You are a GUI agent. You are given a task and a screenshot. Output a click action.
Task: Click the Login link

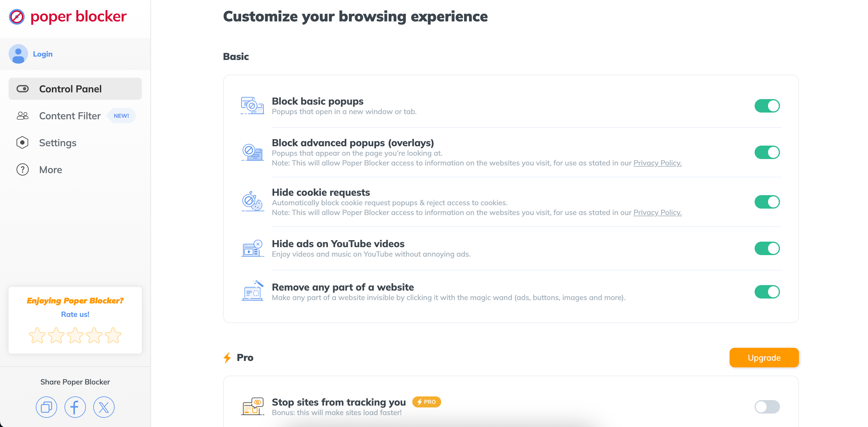[42, 54]
